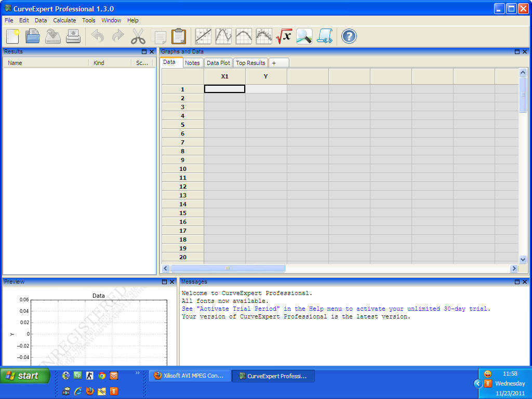This screenshot has height=399, width=532.
Task: Close the Messages panel
Action: pyautogui.click(x=525, y=282)
